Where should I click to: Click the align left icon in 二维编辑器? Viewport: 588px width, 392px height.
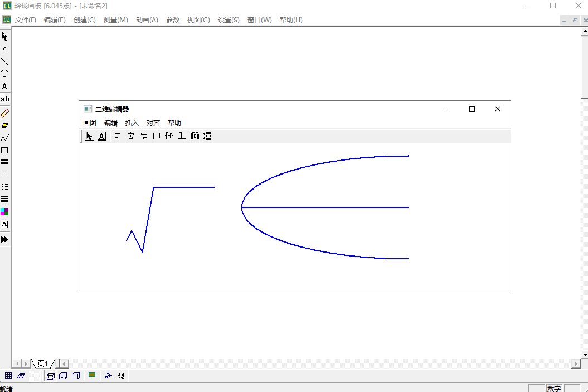(118, 136)
